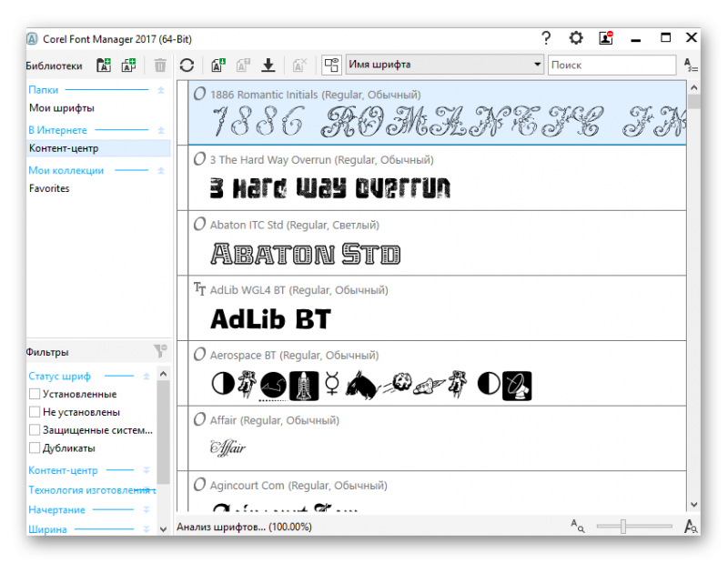This screenshot has width=728, height=563.
Task: Click the font list scroll up arrow
Action: pyautogui.click(x=694, y=87)
